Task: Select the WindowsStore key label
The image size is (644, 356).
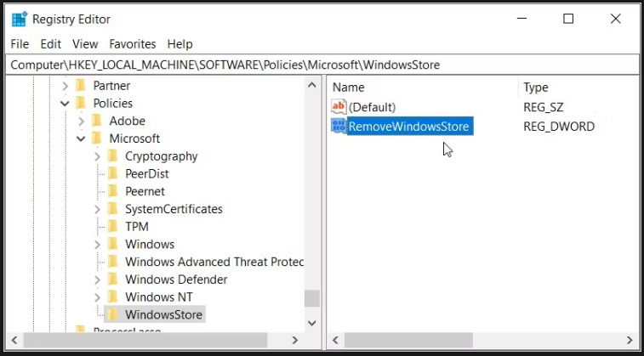Action: [x=164, y=315]
